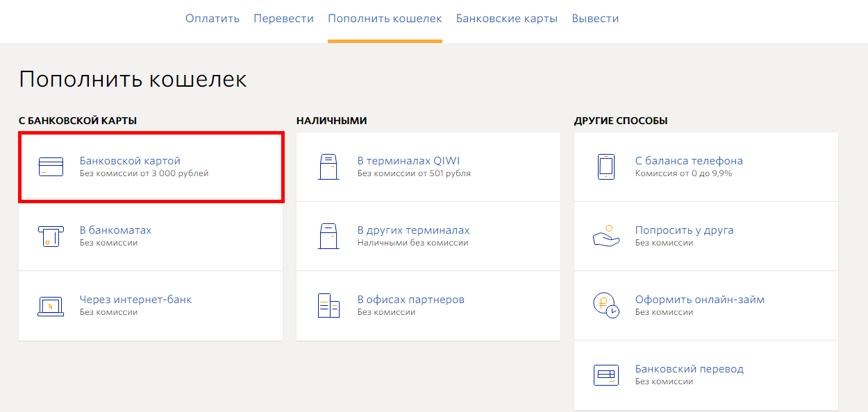Open Оформить онлайн-займ option
The width and height of the screenshot is (868, 412).
coord(706,306)
